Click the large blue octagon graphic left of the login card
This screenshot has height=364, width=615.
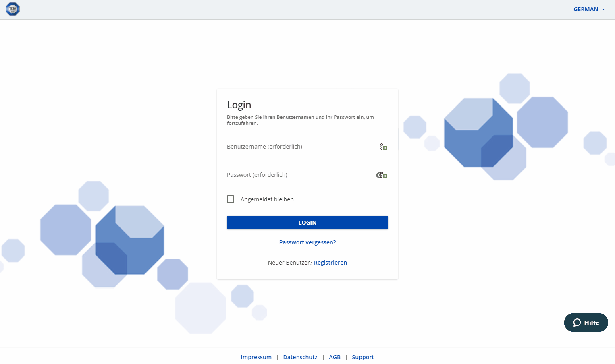tap(129, 240)
